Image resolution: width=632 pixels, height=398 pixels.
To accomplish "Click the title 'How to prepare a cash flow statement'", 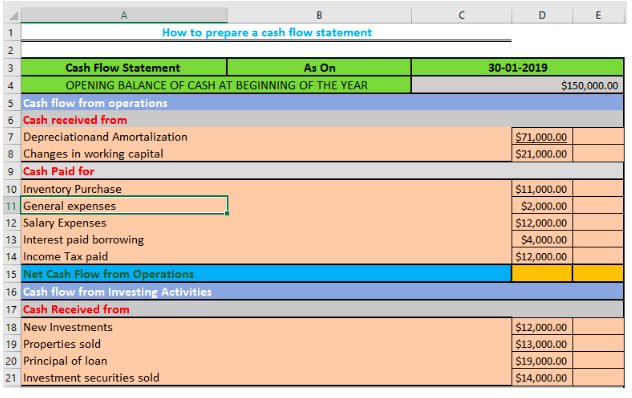I will [x=267, y=33].
